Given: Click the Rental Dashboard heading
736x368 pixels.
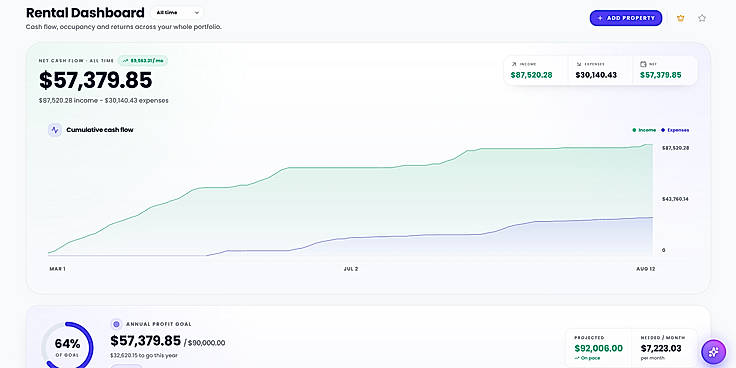Looking at the screenshot, I should point(85,13).
